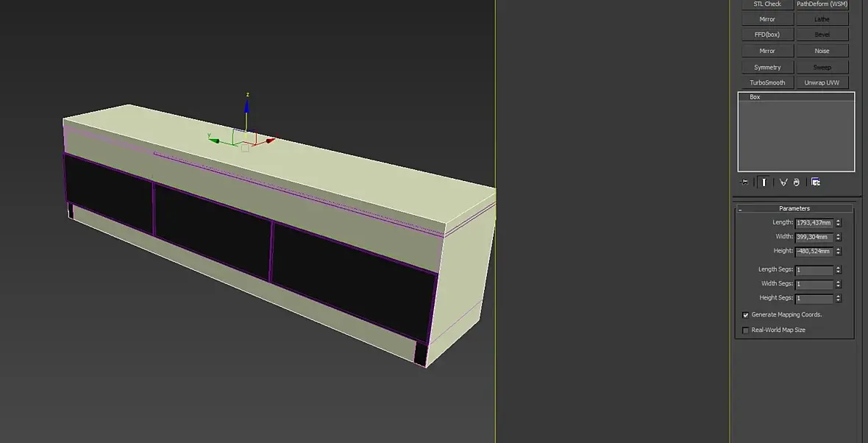Toggle Show End Result icon
The image size is (868, 443).
(764, 182)
